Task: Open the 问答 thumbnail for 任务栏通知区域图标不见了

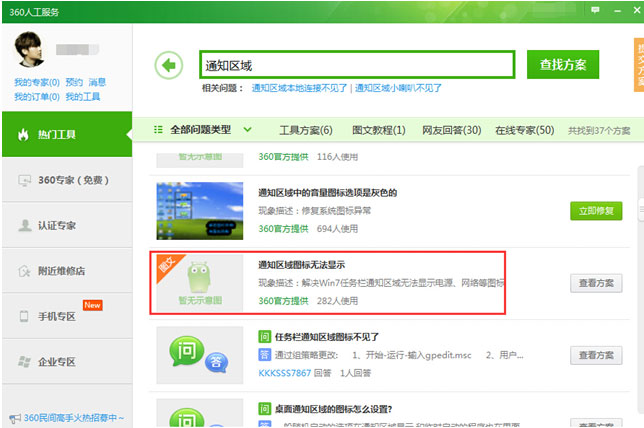Action: 200,355
